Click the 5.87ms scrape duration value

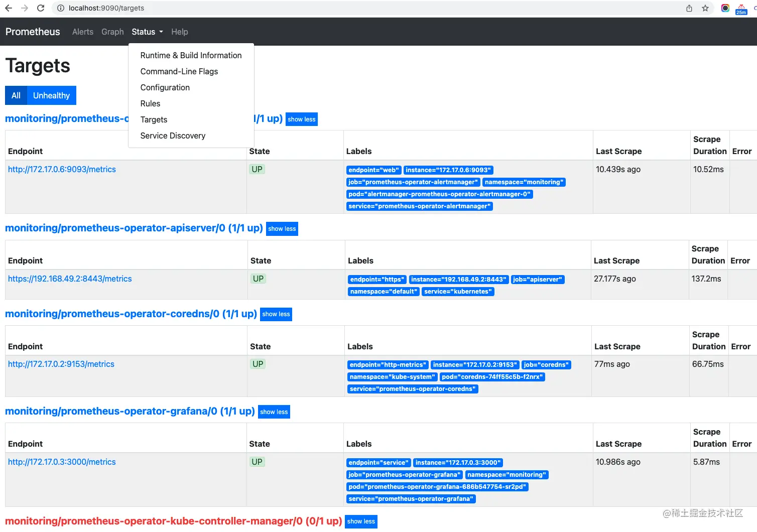pos(707,462)
